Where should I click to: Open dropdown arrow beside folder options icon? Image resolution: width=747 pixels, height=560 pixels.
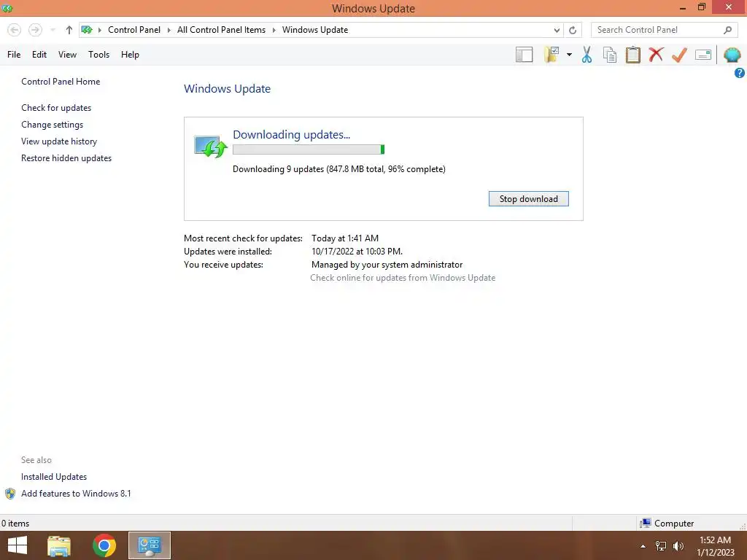coord(569,55)
